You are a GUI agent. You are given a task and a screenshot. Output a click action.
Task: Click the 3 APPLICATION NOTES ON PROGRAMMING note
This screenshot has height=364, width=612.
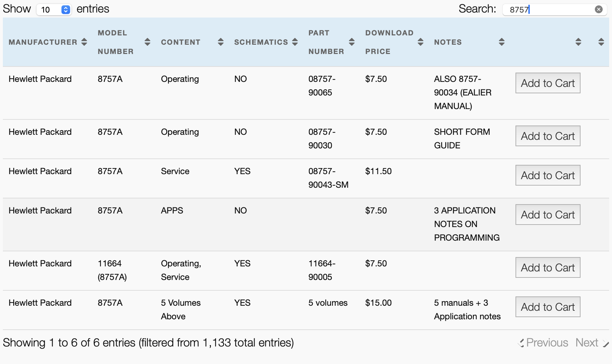coord(467,224)
